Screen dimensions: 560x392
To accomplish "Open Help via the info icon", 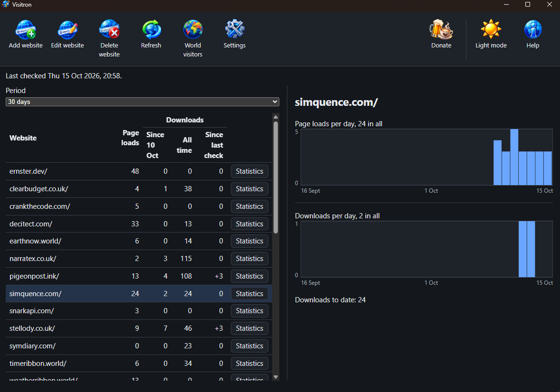I will (533, 29).
